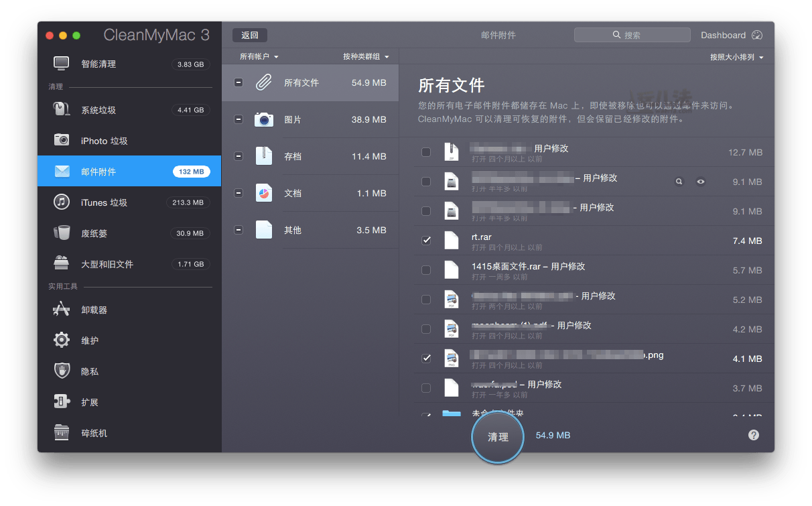This screenshot has width=812, height=506.
Task: Select the 废纸篓 trash bin icon
Action: coord(62,233)
